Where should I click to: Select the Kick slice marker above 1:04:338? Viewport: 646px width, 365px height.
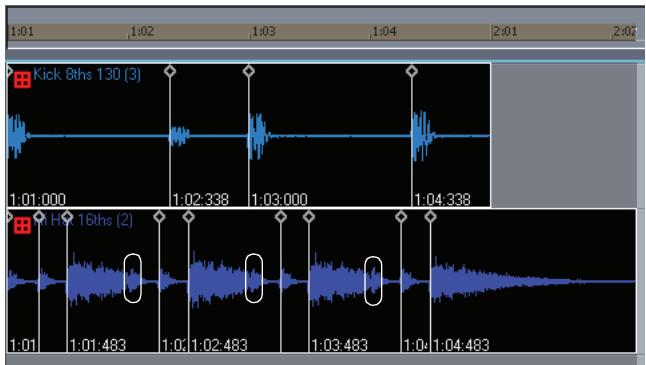(412, 71)
